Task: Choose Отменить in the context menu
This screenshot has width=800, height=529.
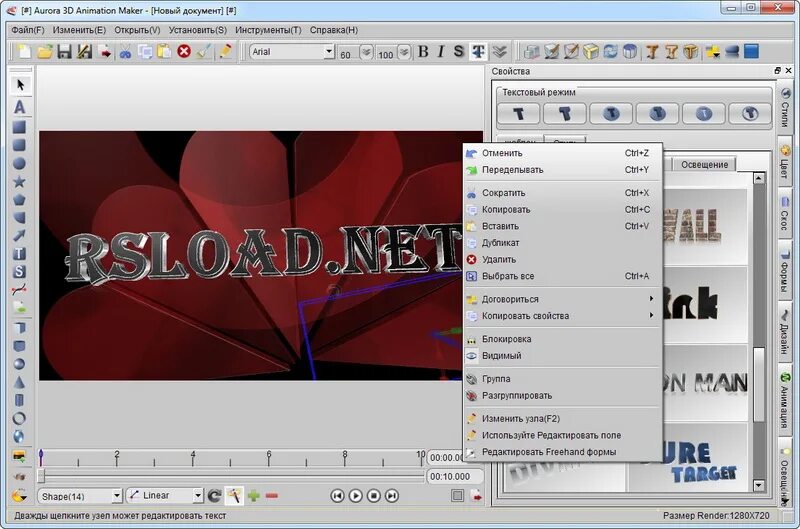Action: [563, 153]
